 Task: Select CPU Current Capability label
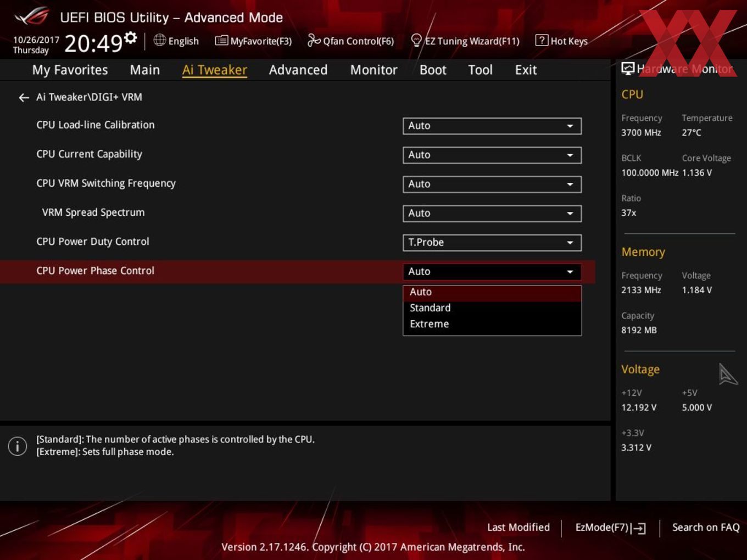point(89,154)
